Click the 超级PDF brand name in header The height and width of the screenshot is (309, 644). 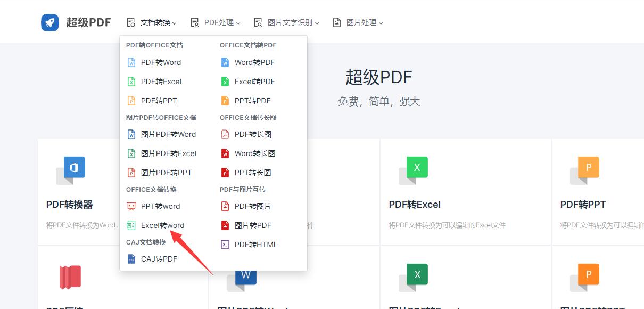[88, 22]
